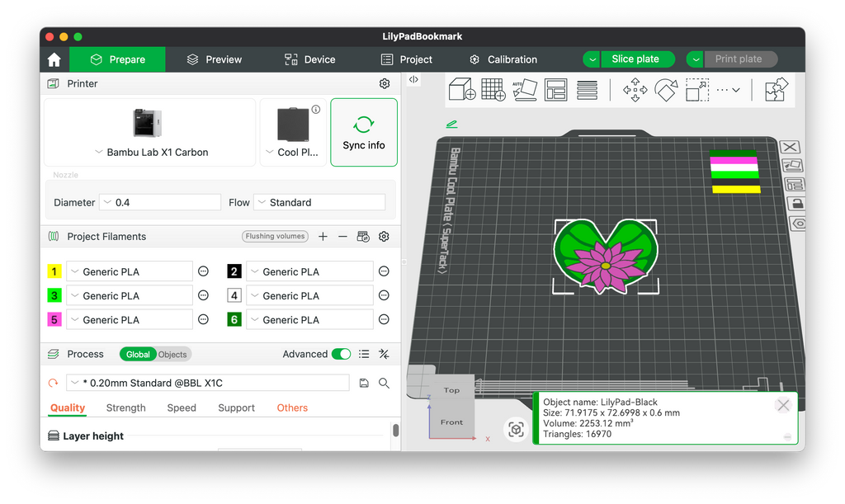Select the Rotate tool
Screen dimensions: 845x504
(x=666, y=90)
